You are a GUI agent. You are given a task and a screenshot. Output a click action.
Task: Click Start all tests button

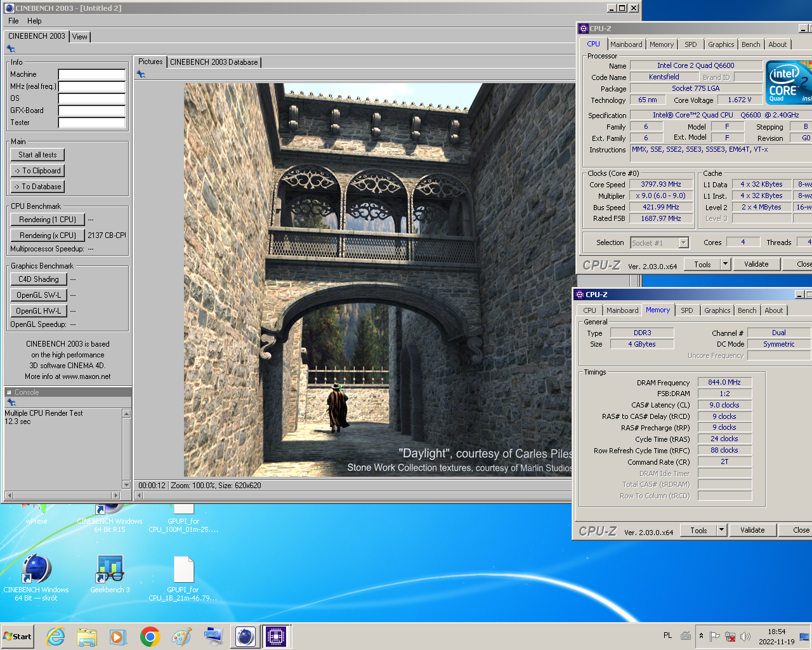tap(37, 155)
